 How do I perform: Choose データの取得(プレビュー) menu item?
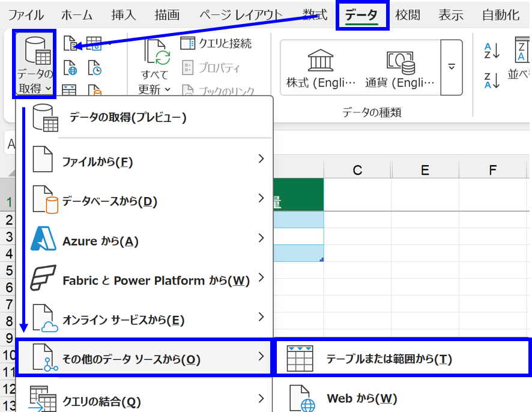coord(144,118)
